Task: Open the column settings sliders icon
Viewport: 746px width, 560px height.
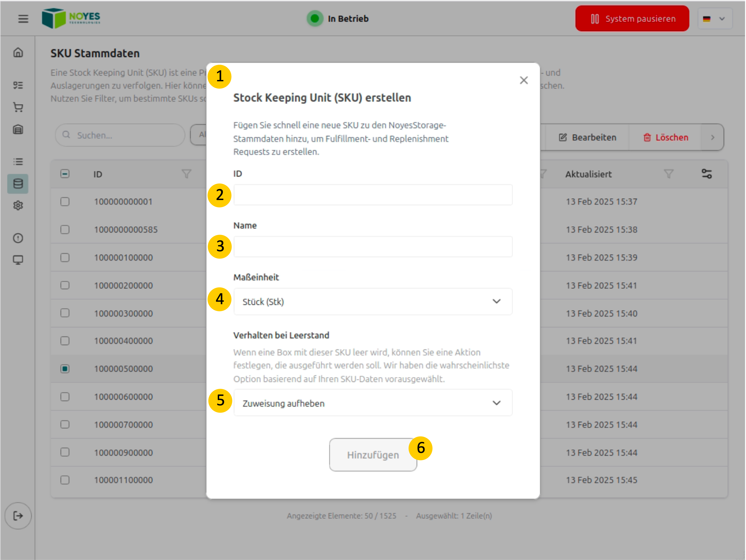Action: point(706,174)
